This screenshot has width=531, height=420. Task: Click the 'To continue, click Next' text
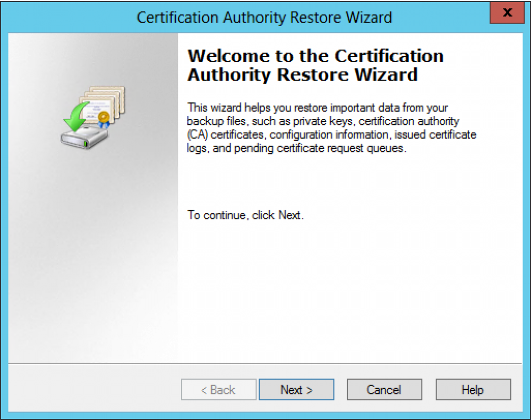coord(246,215)
